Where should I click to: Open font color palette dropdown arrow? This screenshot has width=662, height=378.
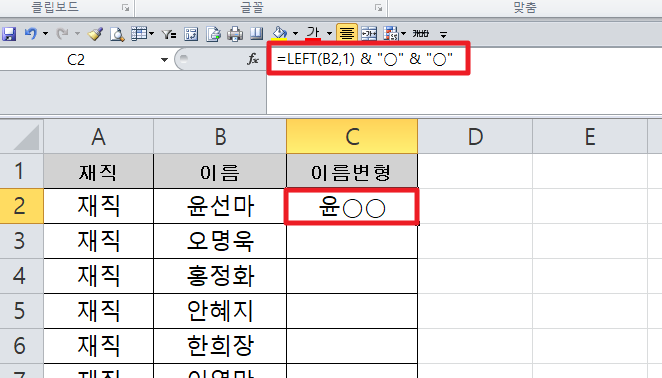click(x=329, y=34)
